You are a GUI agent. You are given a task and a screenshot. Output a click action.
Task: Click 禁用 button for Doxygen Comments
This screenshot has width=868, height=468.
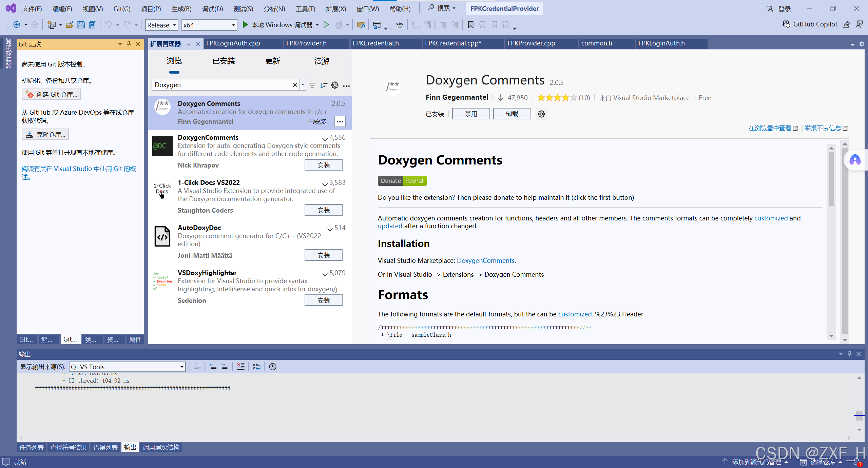tap(471, 114)
